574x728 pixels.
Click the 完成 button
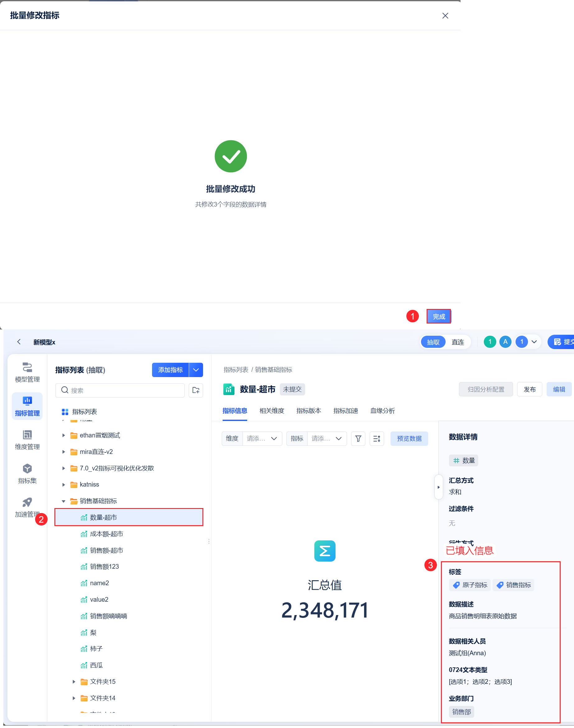coord(438,316)
